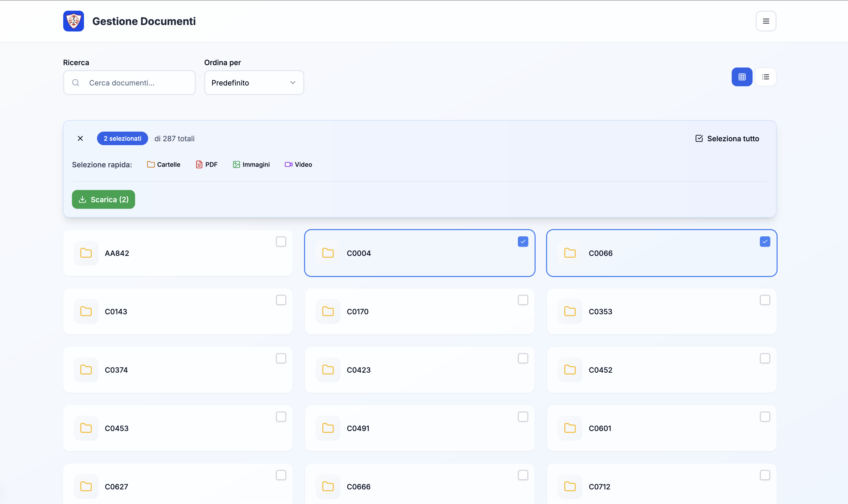Uncheck the C0066 folder checkbox
This screenshot has height=504, width=848.
click(x=765, y=242)
